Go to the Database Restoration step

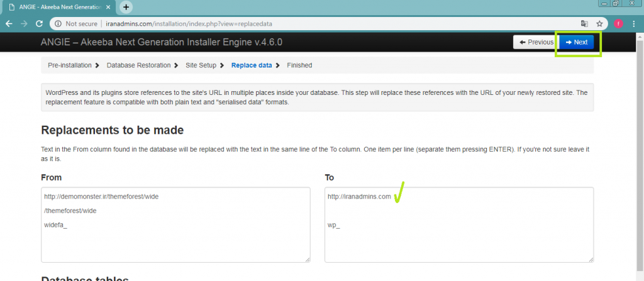pyautogui.click(x=138, y=65)
